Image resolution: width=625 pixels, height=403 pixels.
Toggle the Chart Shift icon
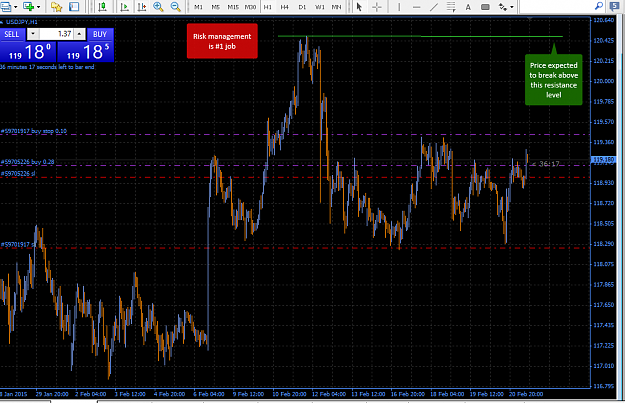(141, 6)
